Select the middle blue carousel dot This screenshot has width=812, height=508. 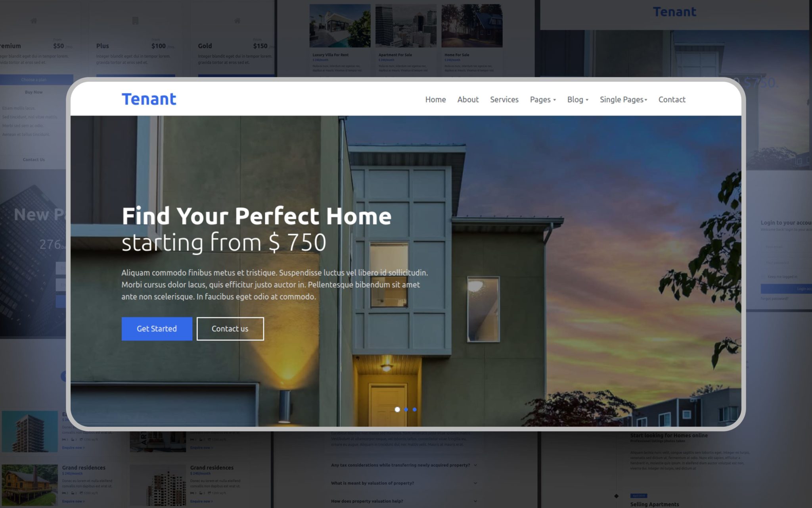406,410
